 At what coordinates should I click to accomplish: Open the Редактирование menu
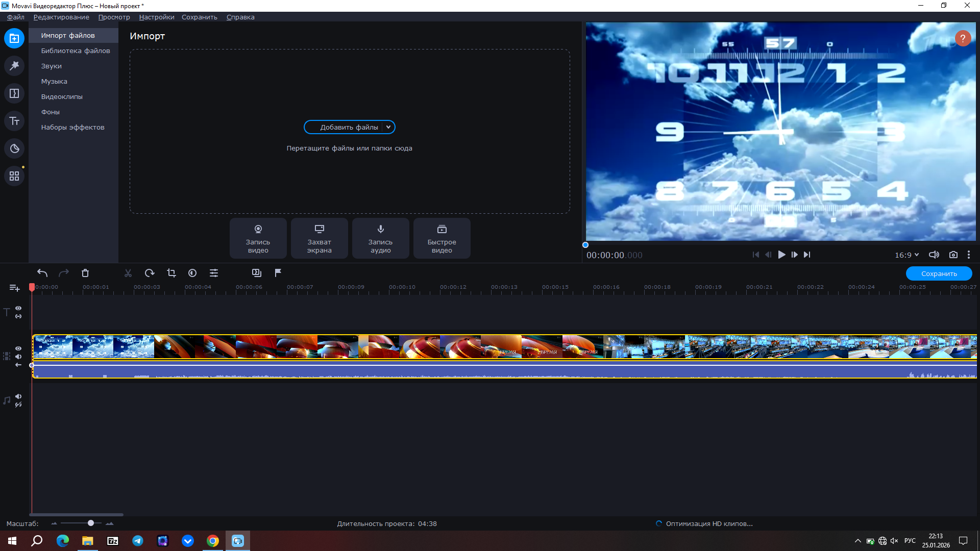tap(61, 17)
